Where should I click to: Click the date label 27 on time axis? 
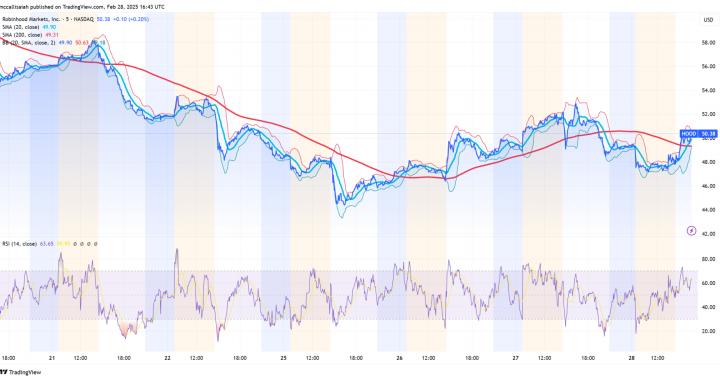point(516,358)
